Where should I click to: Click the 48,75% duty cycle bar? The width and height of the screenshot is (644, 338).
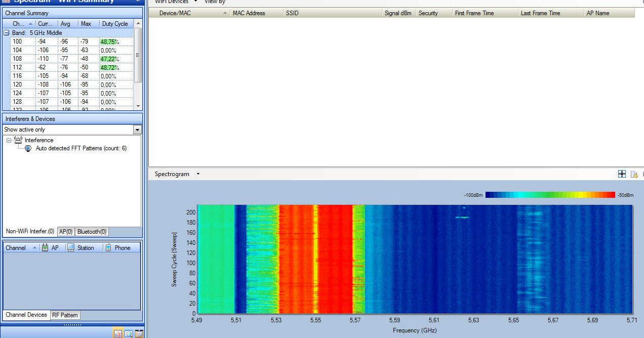click(x=108, y=42)
